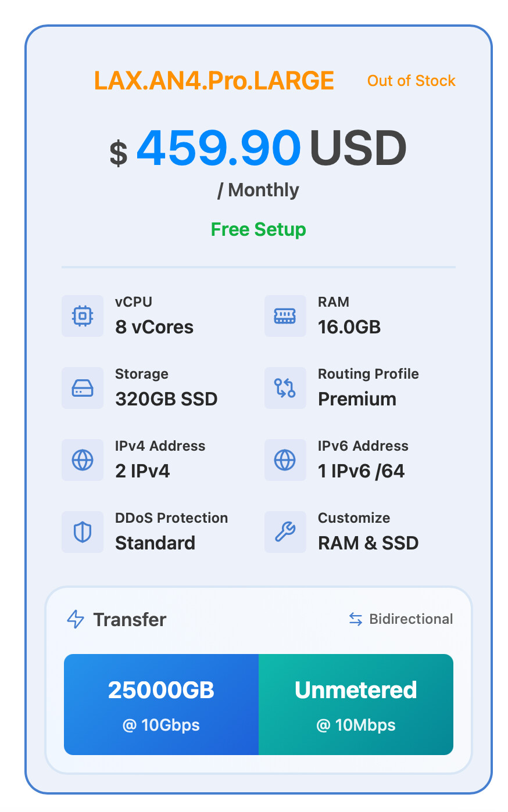Viewport: 508px width, 812px height.
Task: Click the Out of Stock label
Action: [412, 81]
